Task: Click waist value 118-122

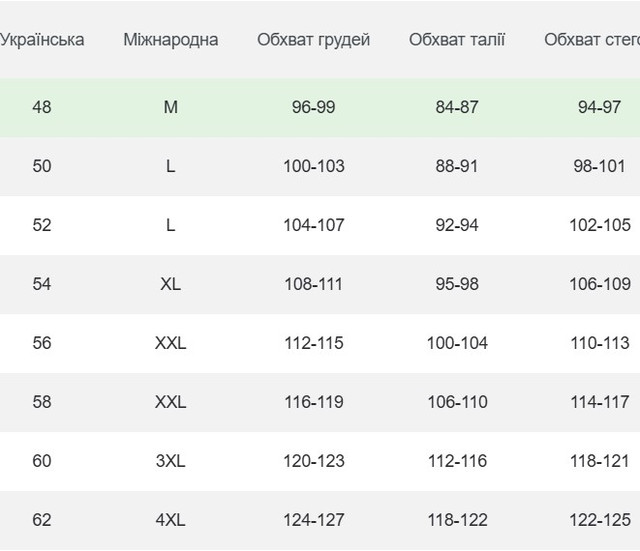Action: click(457, 520)
